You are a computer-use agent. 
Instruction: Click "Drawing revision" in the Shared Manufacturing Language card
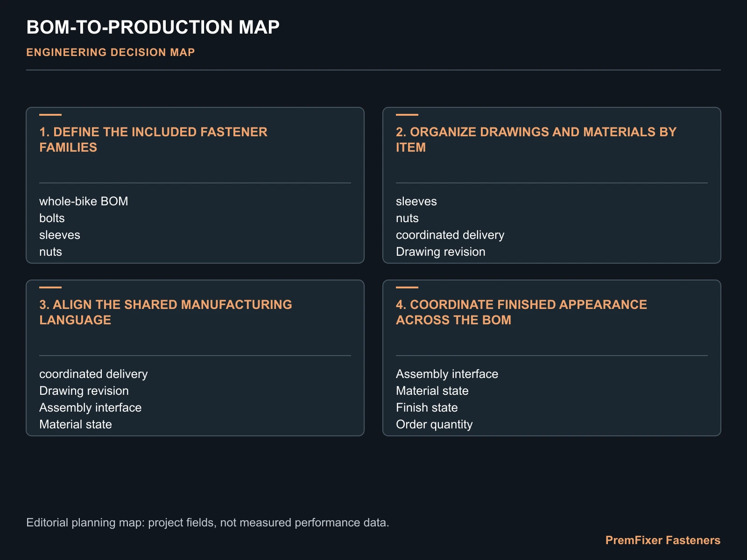[x=84, y=391]
